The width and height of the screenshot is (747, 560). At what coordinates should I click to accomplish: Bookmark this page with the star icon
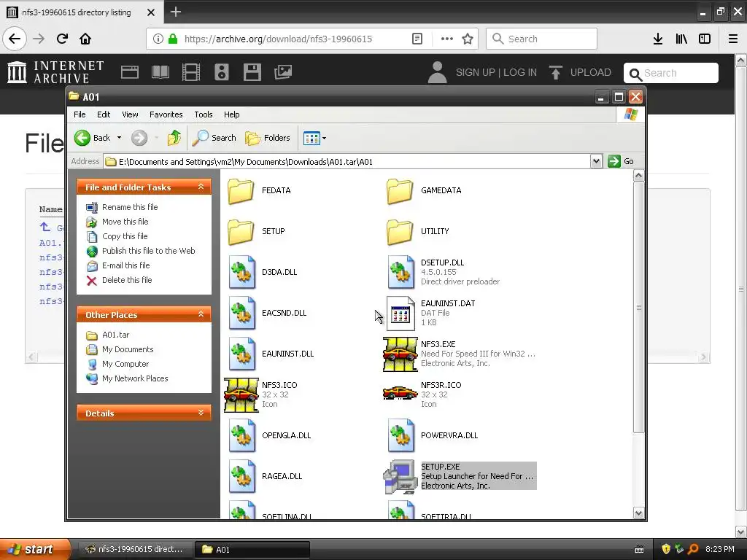[x=468, y=39]
